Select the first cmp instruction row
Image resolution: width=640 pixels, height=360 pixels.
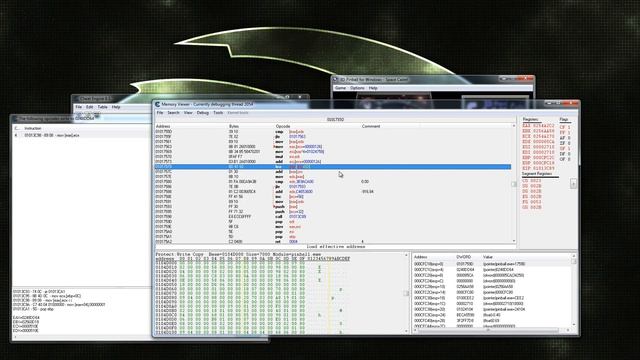pyautogui.click(x=333, y=131)
